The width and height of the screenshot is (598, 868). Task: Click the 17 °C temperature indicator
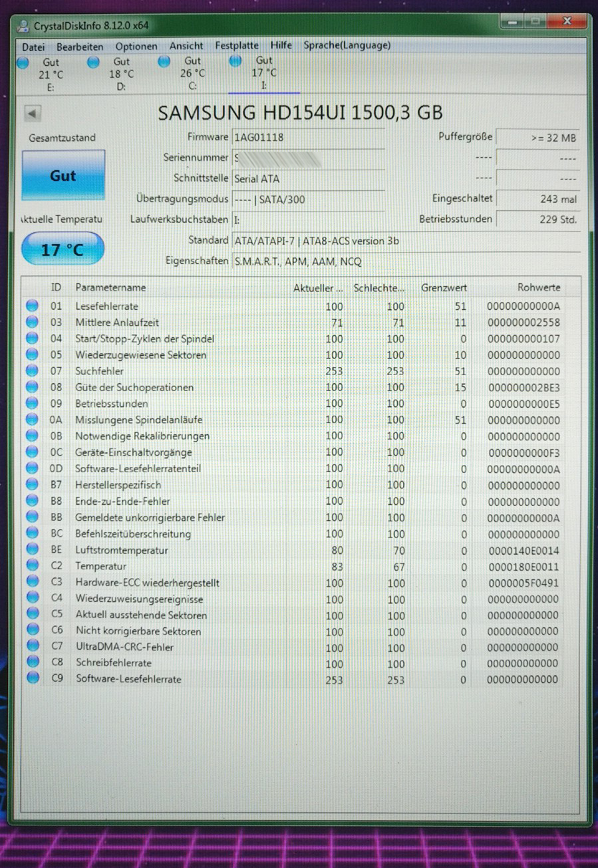click(63, 249)
